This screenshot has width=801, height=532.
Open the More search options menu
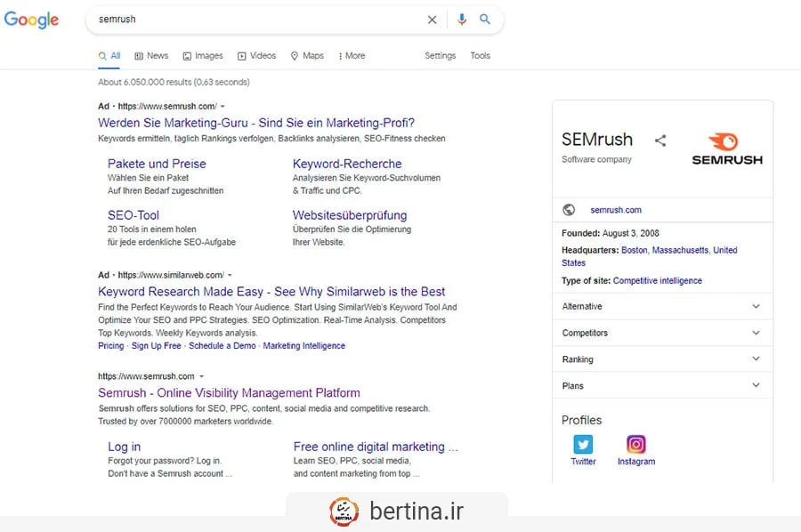352,56
